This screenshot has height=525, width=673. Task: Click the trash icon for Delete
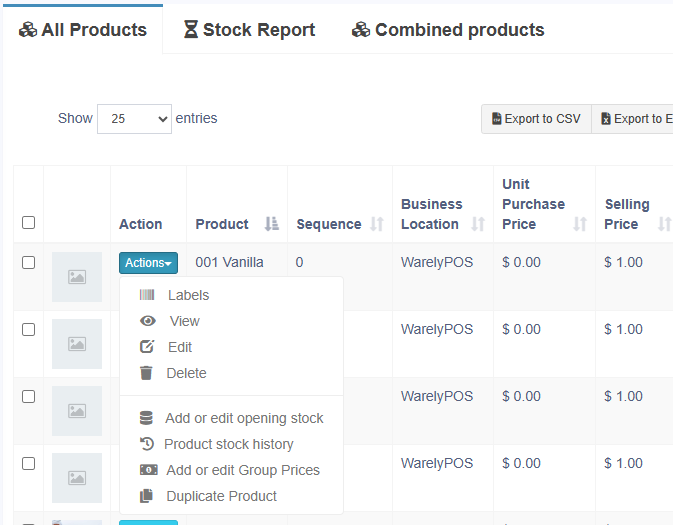(x=147, y=373)
